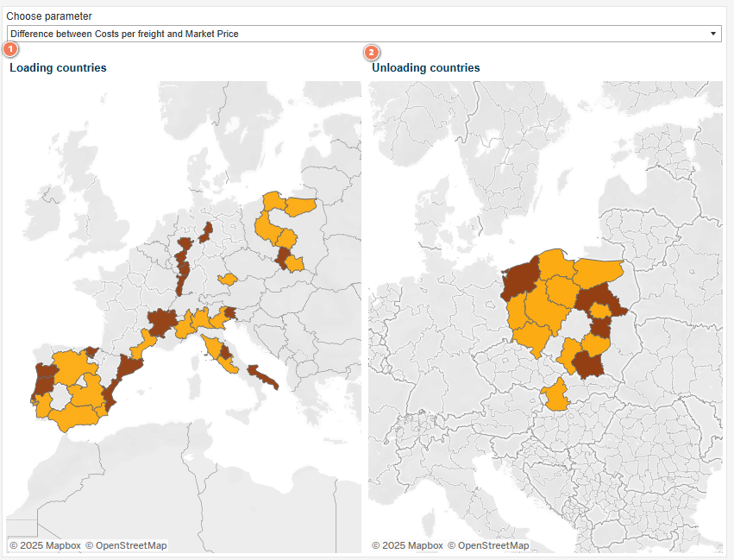Screen dimensions: 734x560
Task: Select the brown southeastern Poland region on Unloading map
Action: pyautogui.click(x=589, y=365)
